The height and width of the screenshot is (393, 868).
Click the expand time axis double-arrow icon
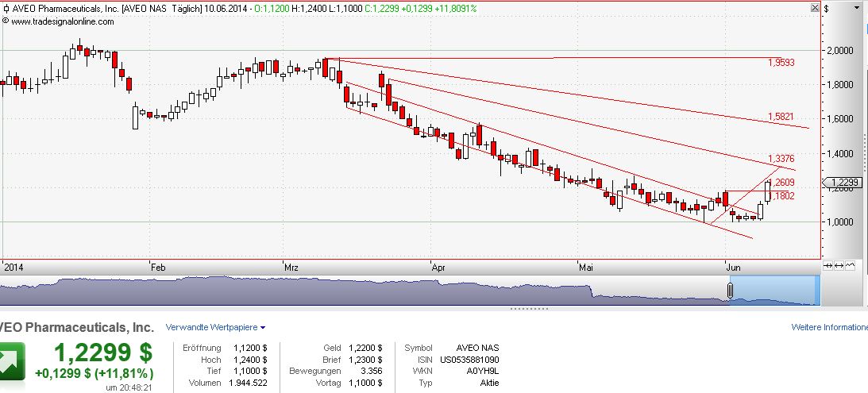840,265
